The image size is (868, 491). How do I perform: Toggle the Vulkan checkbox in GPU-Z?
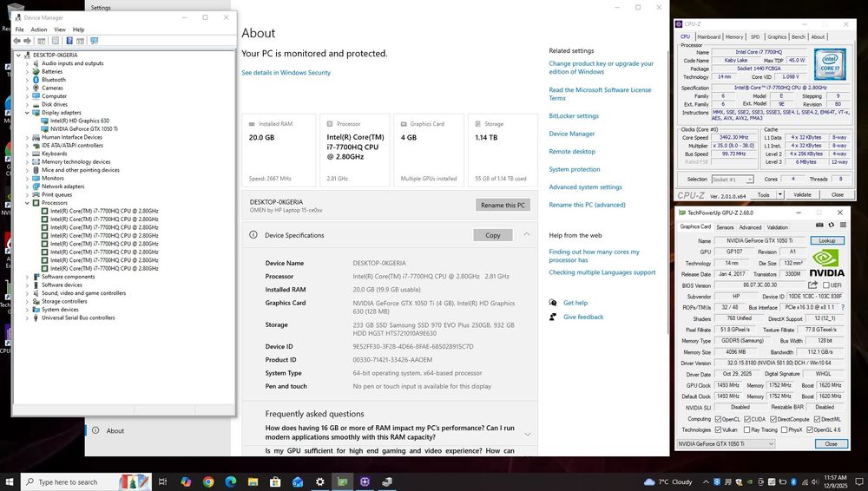click(x=718, y=430)
